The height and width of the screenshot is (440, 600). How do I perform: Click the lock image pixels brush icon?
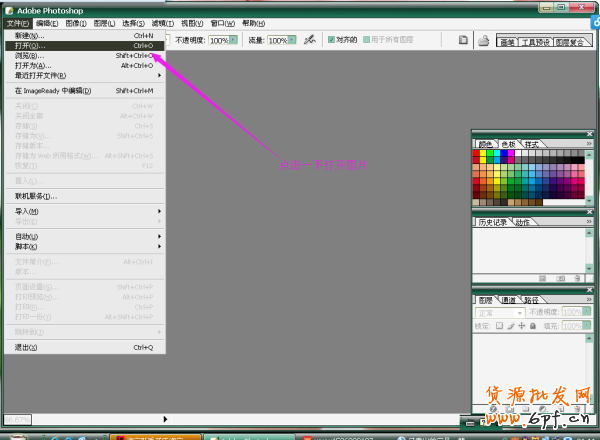coord(510,326)
